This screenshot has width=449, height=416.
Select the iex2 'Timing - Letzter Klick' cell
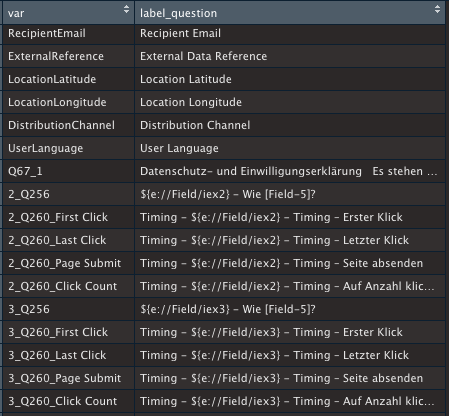tap(290, 240)
